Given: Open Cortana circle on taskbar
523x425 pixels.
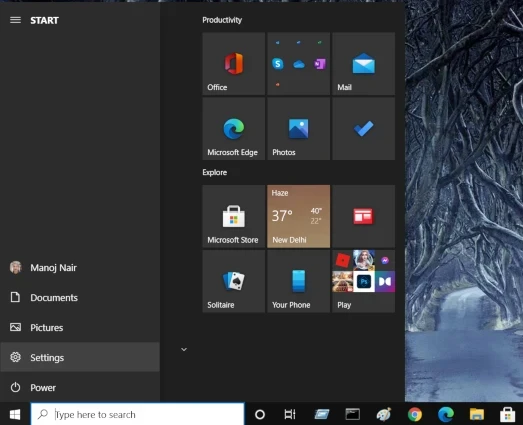Looking at the screenshot, I should [x=260, y=414].
